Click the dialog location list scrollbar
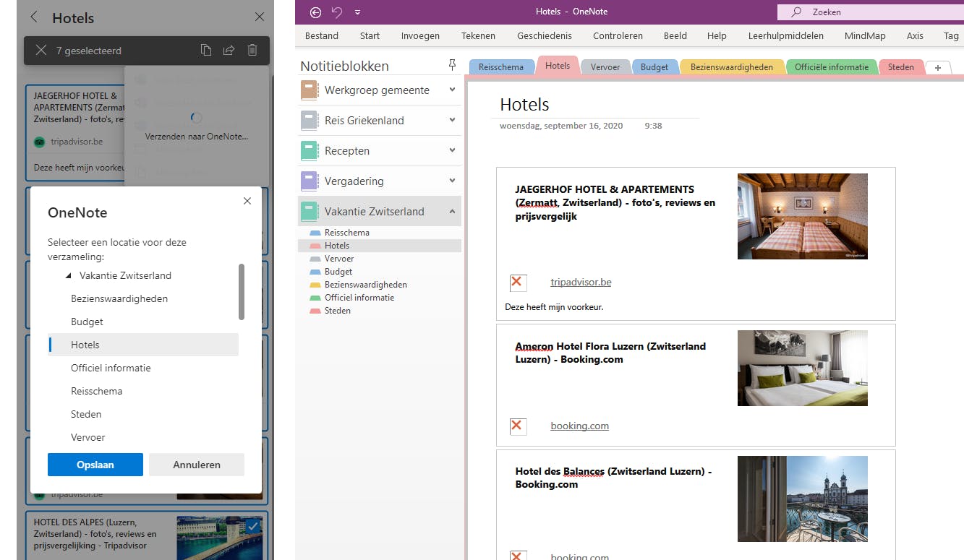The image size is (964, 560). (x=242, y=291)
